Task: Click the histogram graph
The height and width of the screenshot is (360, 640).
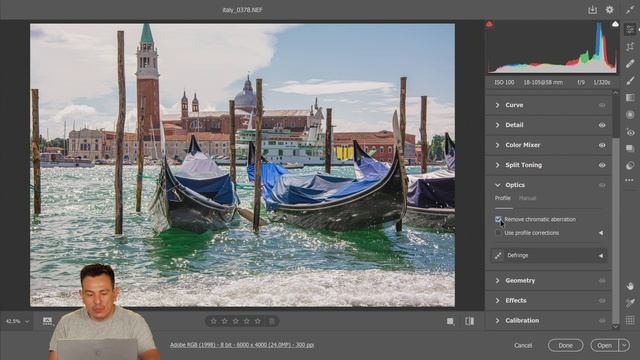Action: [552, 47]
